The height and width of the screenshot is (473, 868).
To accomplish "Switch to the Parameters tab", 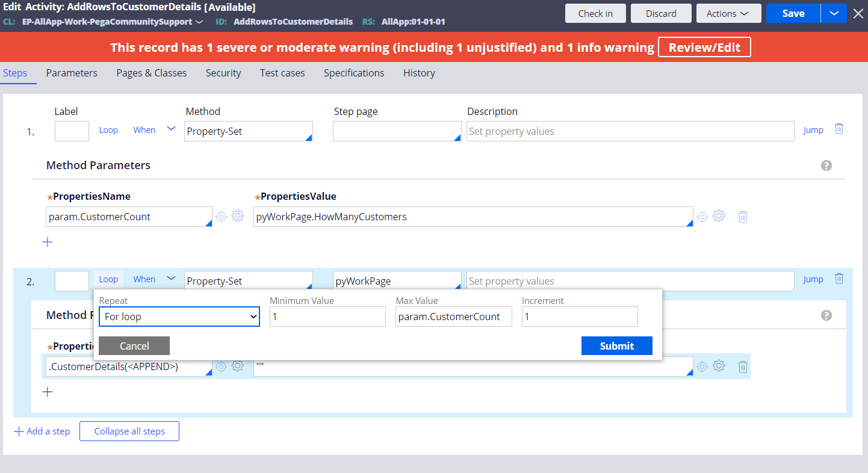I will tap(72, 73).
